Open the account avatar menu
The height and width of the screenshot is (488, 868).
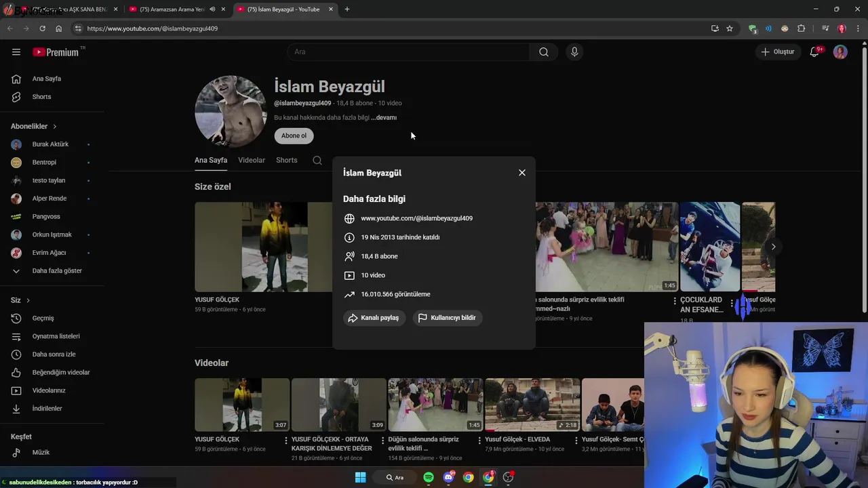tap(840, 52)
